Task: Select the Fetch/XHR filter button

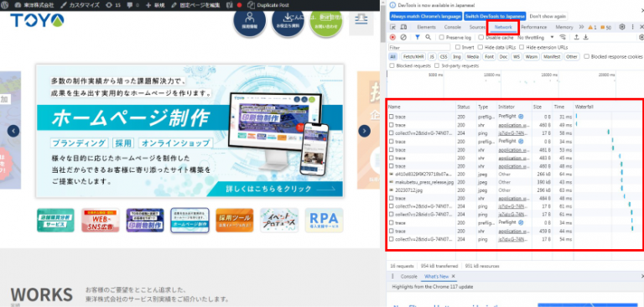Action: pos(413,57)
